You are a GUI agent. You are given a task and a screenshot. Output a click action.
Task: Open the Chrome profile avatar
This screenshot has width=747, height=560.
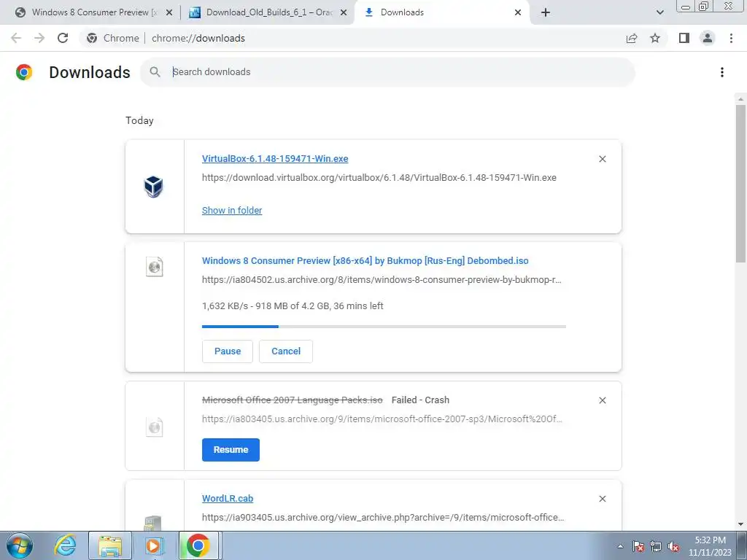click(708, 38)
